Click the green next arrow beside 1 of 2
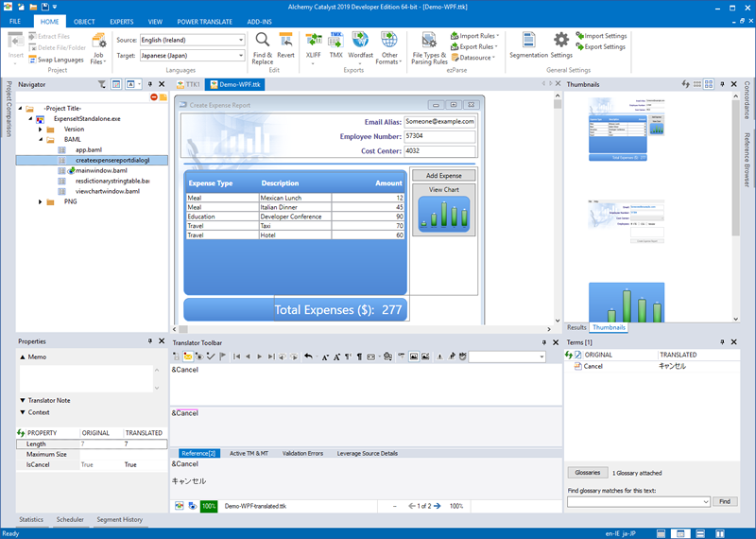756x539 pixels. pyautogui.click(x=437, y=506)
